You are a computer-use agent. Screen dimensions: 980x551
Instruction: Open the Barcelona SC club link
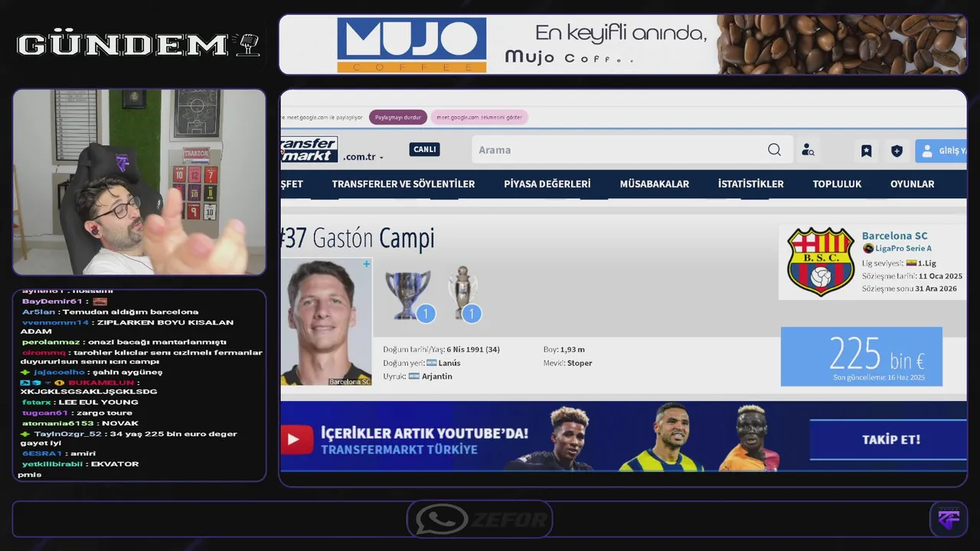point(894,236)
